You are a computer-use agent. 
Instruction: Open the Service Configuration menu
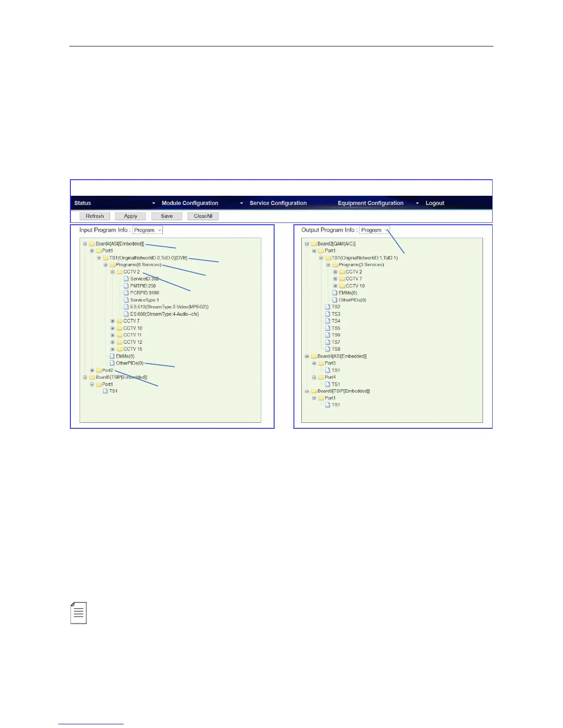pyautogui.click(x=278, y=203)
